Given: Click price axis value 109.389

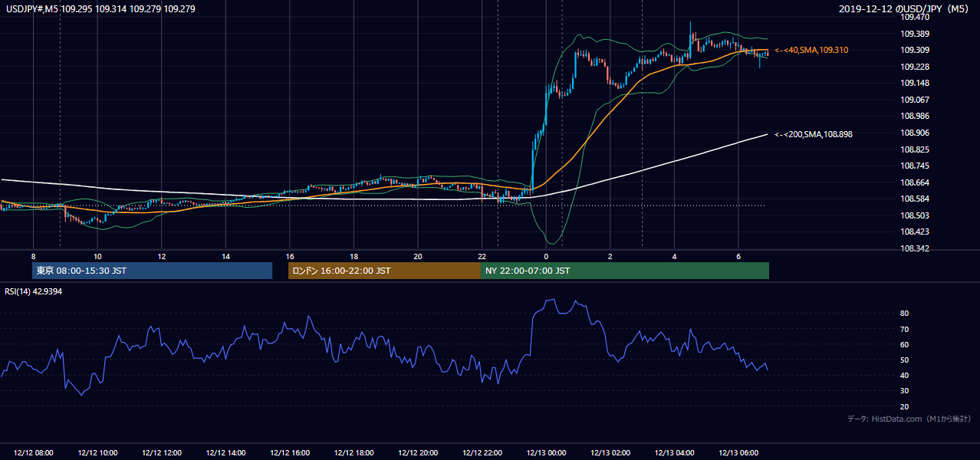Looking at the screenshot, I should tap(915, 34).
